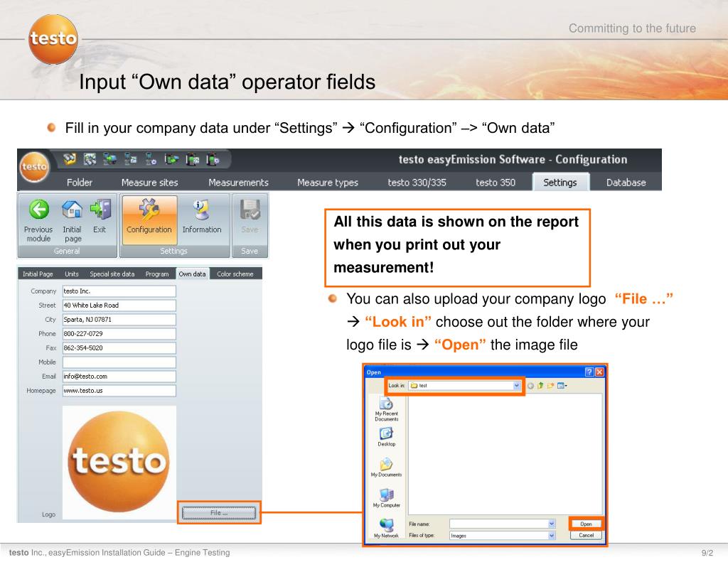Switch to Initial Page configuration tab
728x562 pixels.
pos(38,274)
